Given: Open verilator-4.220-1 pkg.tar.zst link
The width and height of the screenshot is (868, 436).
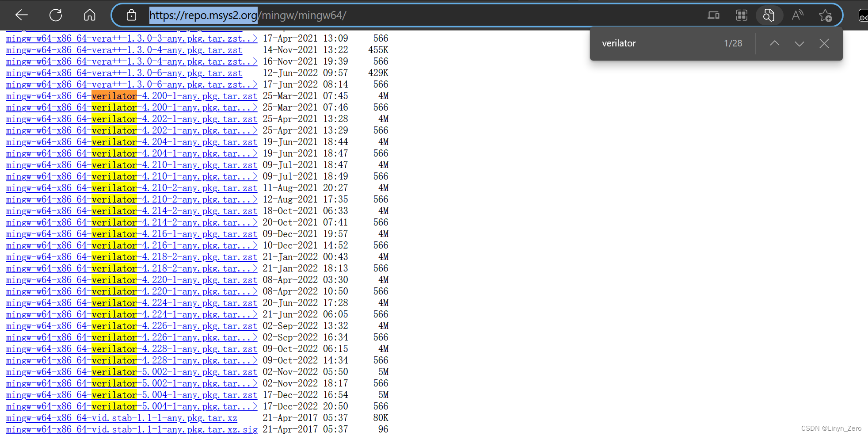Looking at the screenshot, I should point(132,280).
